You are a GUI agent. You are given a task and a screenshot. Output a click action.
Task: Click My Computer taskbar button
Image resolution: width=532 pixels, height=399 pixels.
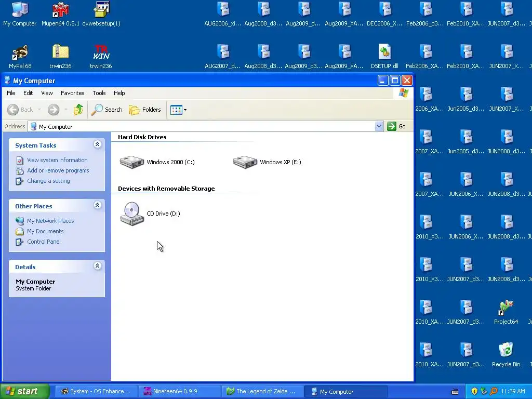345,392
